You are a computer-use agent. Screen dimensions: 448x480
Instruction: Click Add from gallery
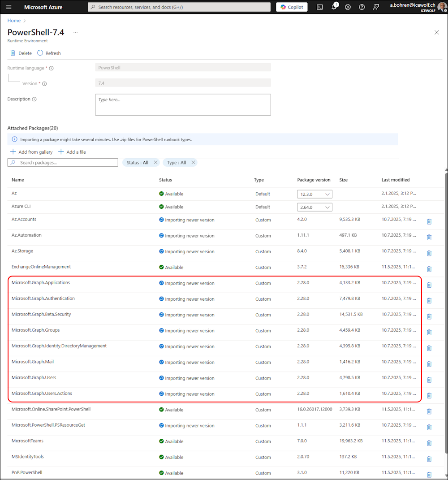(31, 152)
